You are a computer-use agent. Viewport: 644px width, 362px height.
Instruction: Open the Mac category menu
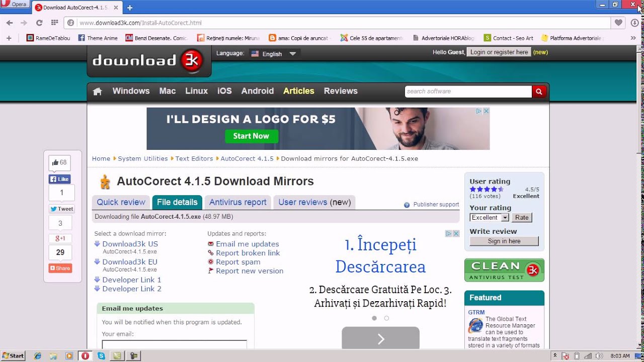click(x=168, y=91)
